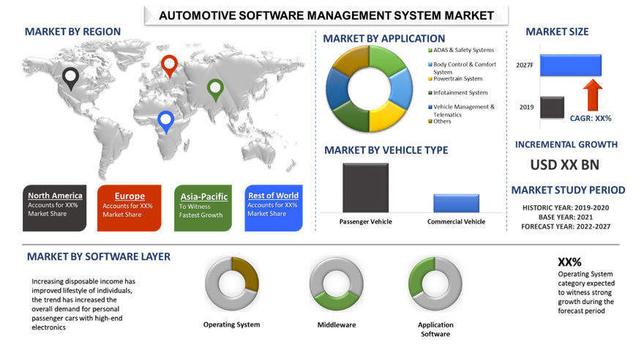The height and width of the screenshot is (345, 644).
Task: Open the Europe market share card
Action: point(128,208)
